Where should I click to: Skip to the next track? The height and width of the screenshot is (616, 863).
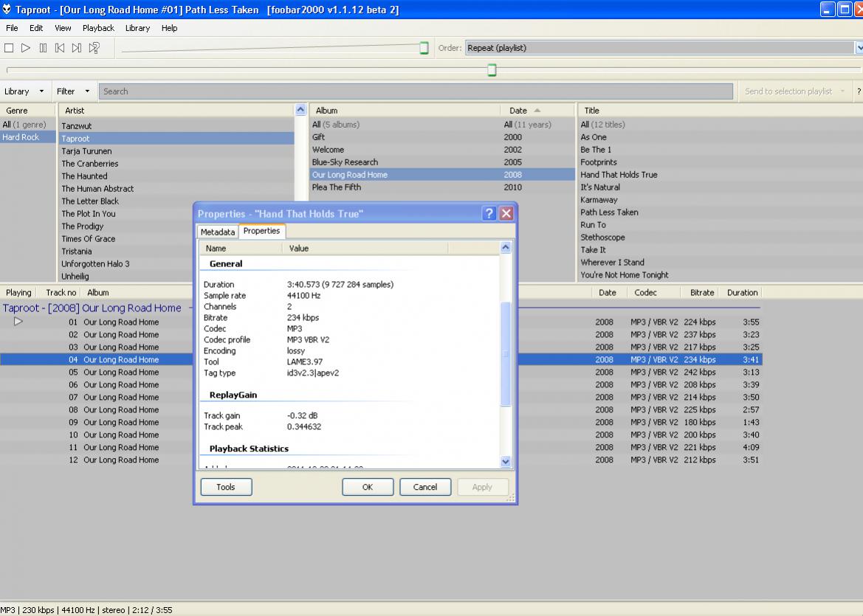point(77,48)
